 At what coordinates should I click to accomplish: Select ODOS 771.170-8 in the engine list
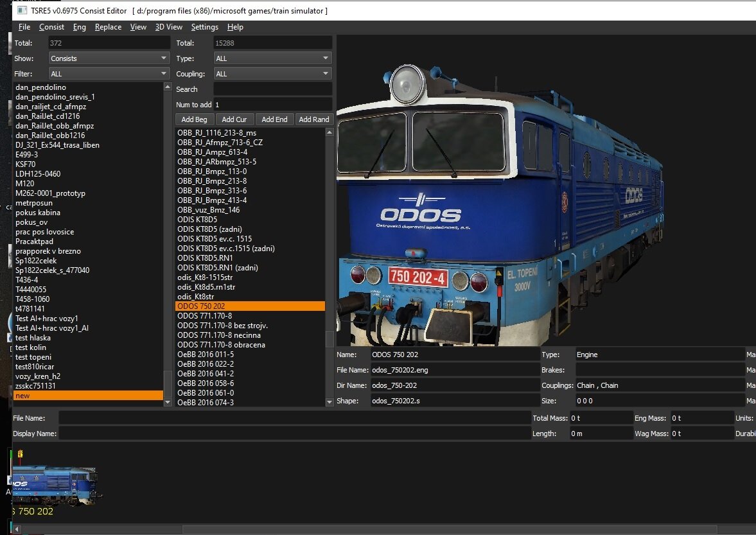(x=204, y=316)
